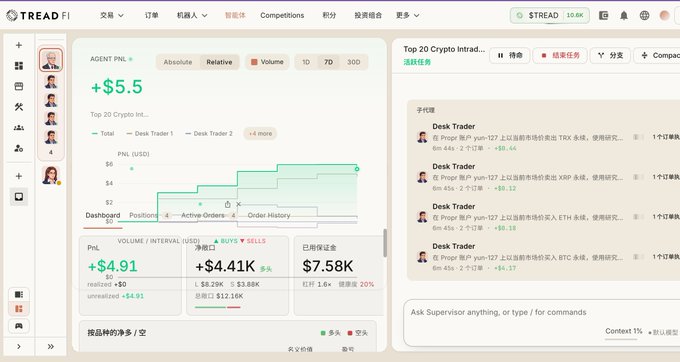The image size is (680, 362).
Task: Set chart range to 1D
Action: [x=306, y=62]
